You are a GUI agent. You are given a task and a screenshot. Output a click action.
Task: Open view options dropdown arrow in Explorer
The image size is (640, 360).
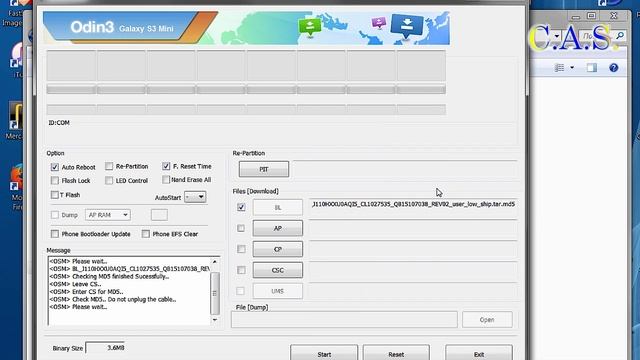point(572,68)
